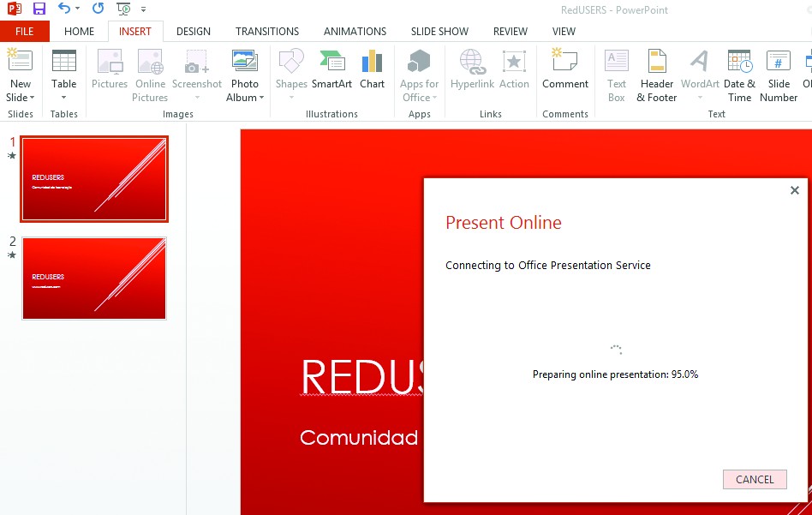Click the Present Online dialog heading
The width and height of the screenshot is (812, 515).
(504, 222)
